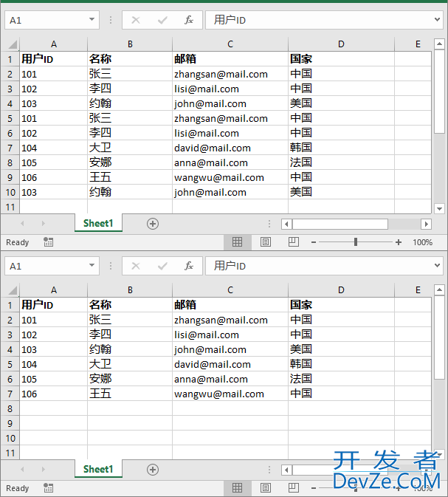
Task: Click 国家 header cell in bottom sheet
Action: [341, 305]
